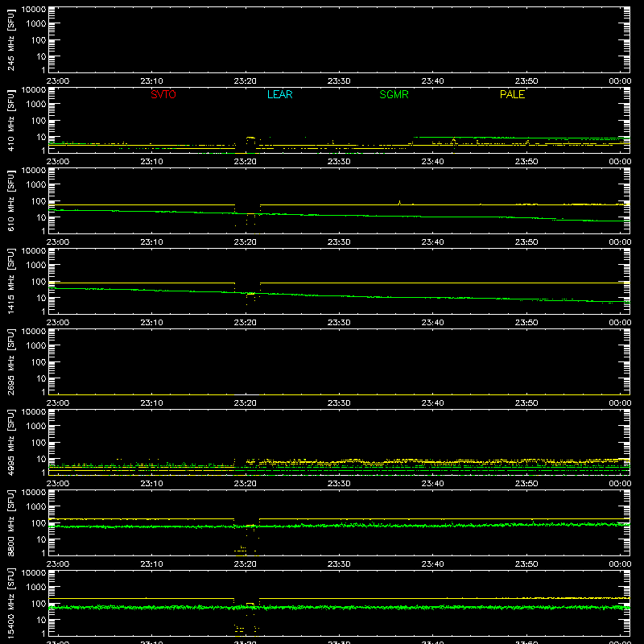Viewport: 644px width, 644px height.
Task: Click the 100 tick label on the 4995 MHz axis
Action: tap(39, 443)
